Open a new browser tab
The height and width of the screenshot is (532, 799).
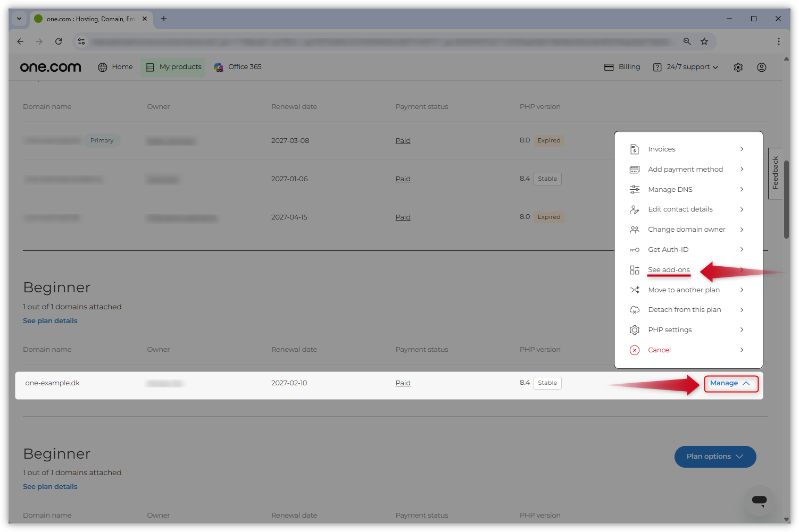(x=164, y=19)
